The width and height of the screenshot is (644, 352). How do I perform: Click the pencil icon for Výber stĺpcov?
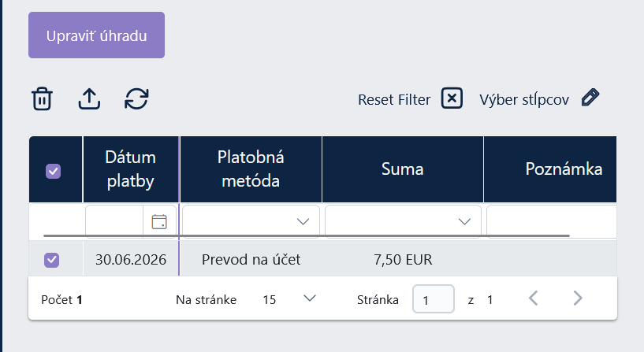(590, 98)
